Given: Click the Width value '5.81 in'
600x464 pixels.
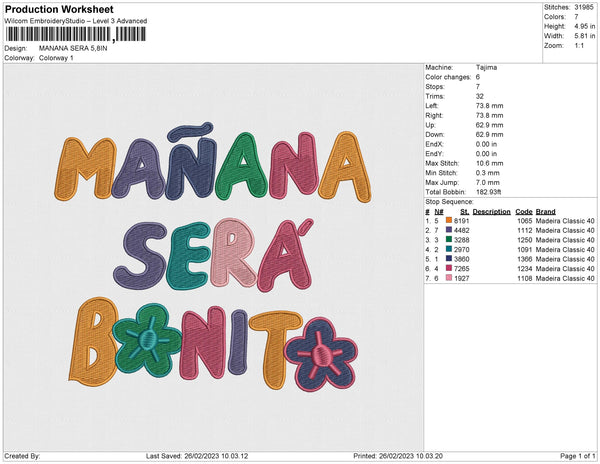Looking at the screenshot, I should tap(585, 36).
